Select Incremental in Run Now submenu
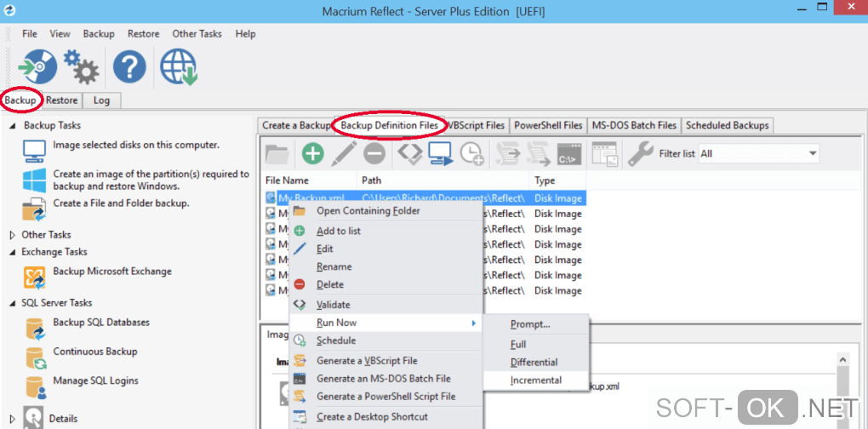 coord(536,380)
